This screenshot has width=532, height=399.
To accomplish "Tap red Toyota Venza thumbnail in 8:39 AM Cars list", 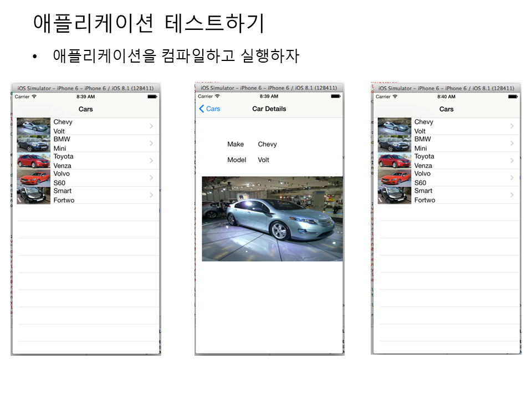I will tap(34, 161).
